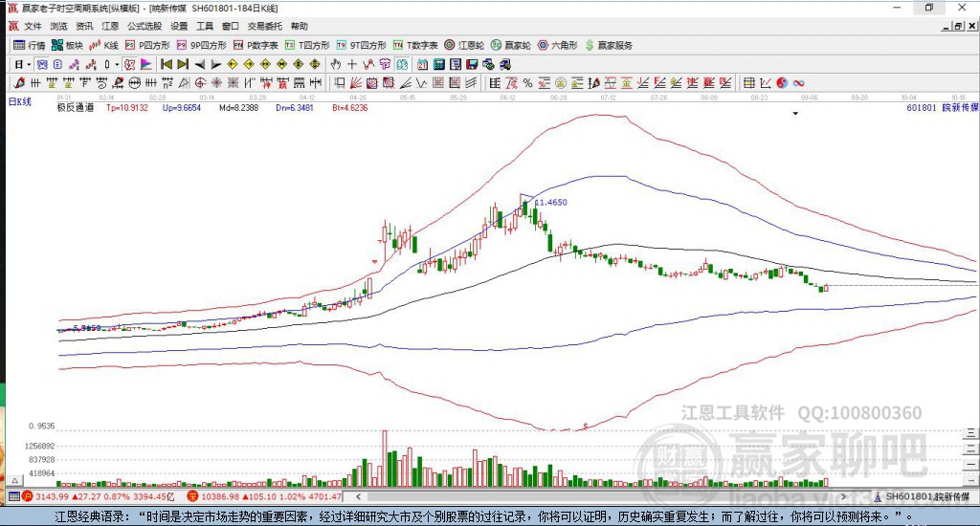Step chart backward with black left arrow

pyautogui.click(x=199, y=64)
